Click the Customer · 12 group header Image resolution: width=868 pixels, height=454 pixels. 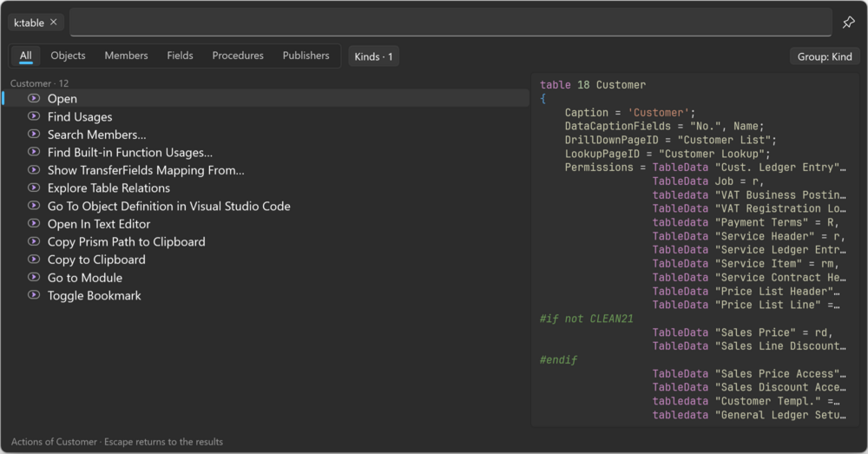(x=39, y=83)
